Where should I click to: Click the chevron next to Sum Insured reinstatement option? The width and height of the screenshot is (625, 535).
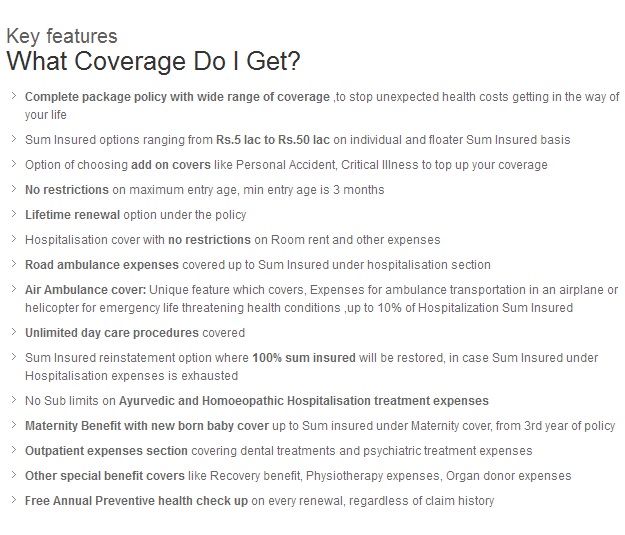(14, 357)
